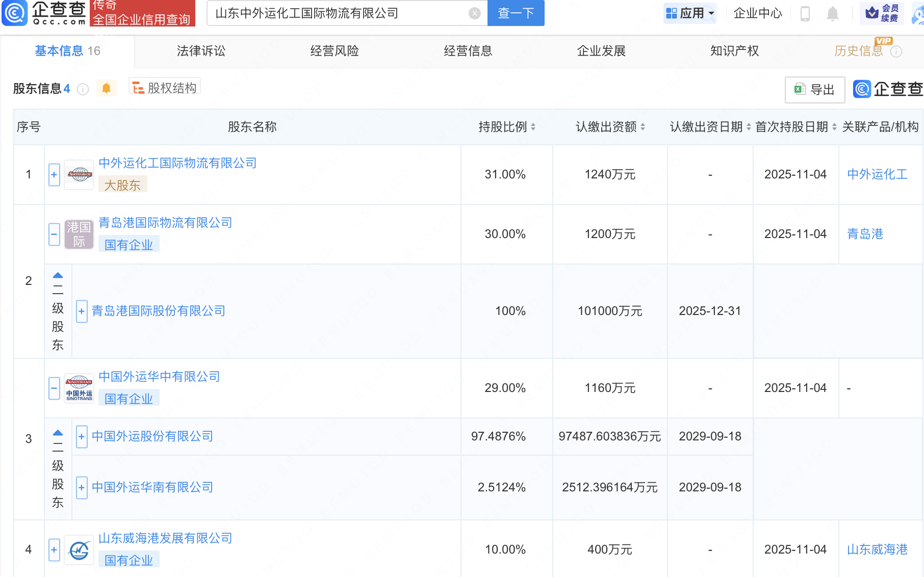
Task: Collapse the 青岛港国际物流 shareholder row
Action: 54,234
